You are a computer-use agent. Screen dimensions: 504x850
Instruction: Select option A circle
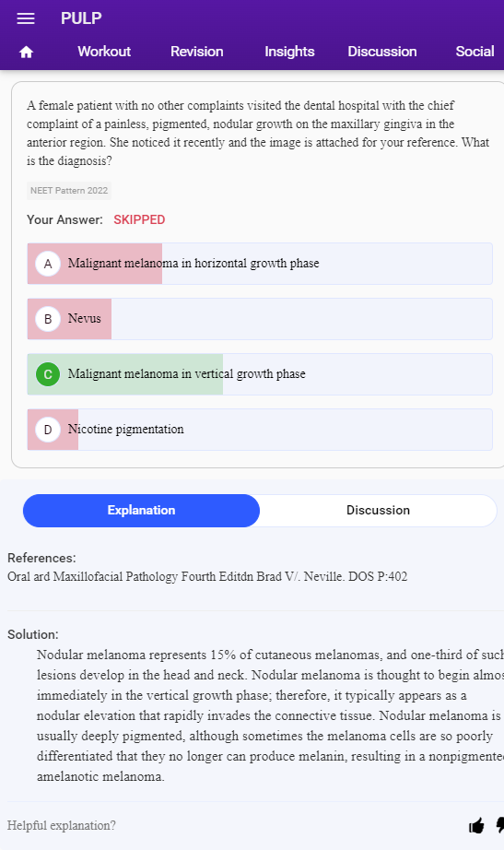(x=48, y=264)
